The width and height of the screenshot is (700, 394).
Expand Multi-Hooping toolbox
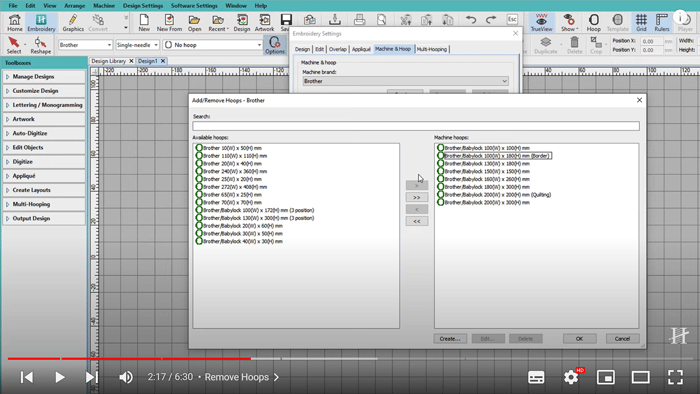click(44, 204)
